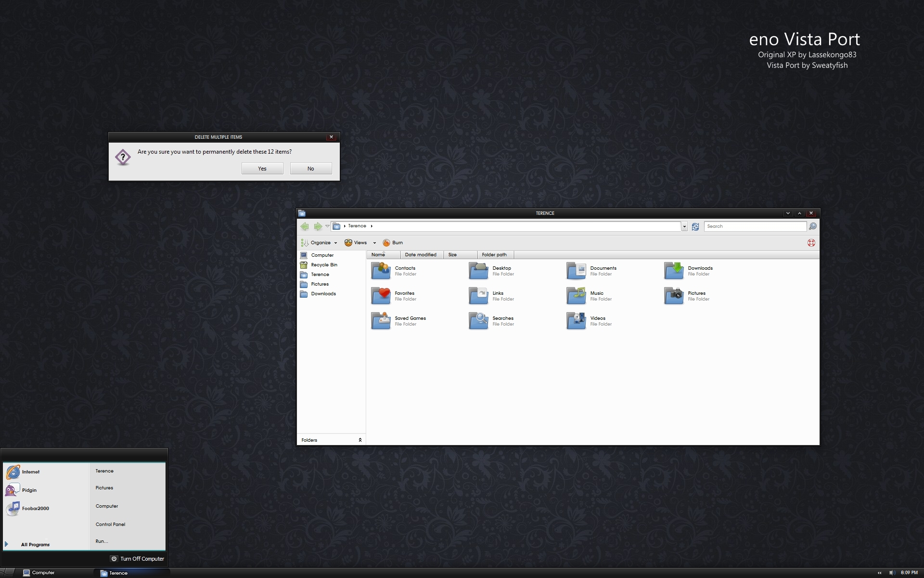Select the Desktop folder icon

pyautogui.click(x=478, y=271)
